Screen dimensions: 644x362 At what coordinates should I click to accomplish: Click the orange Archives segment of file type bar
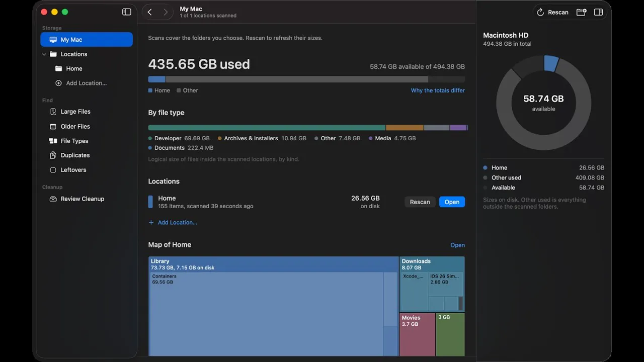tap(405, 128)
